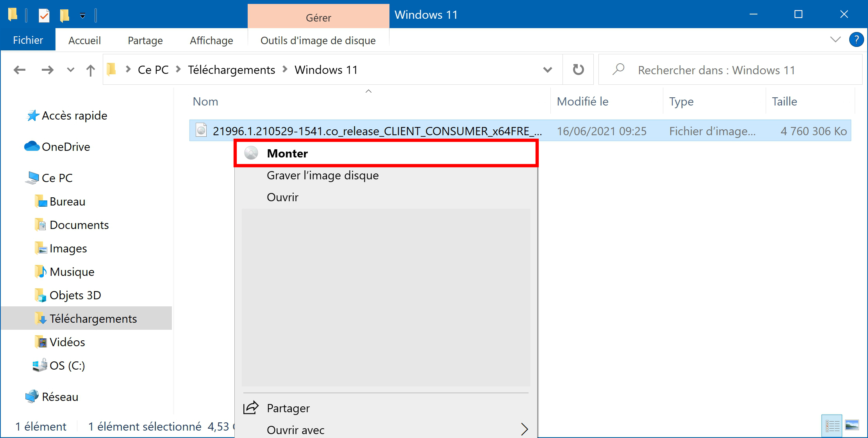This screenshot has height=438, width=868.
Task: Click the share icon beside Partager
Action: [x=251, y=408]
